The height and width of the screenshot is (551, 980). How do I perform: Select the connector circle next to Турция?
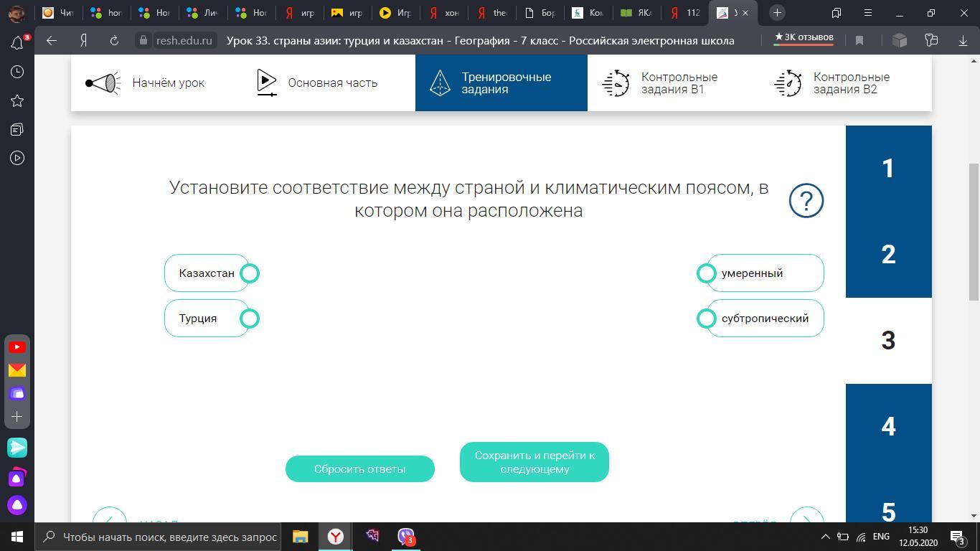[x=250, y=319]
